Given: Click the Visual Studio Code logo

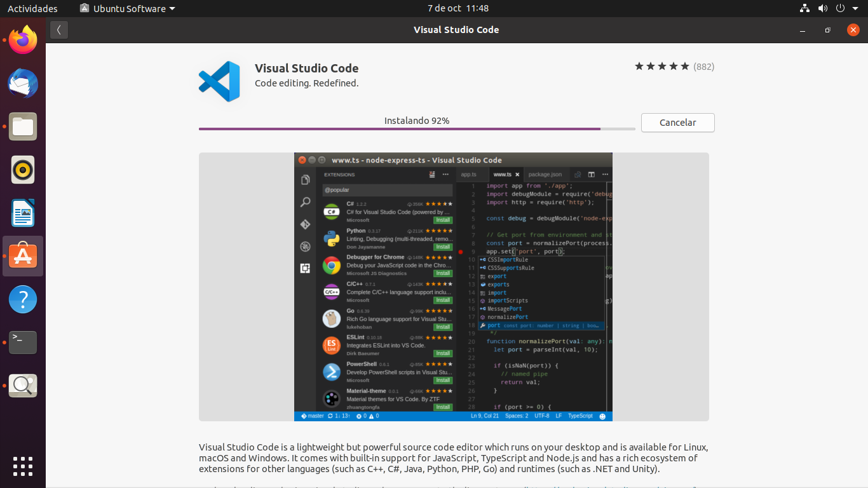Looking at the screenshot, I should 219,81.
